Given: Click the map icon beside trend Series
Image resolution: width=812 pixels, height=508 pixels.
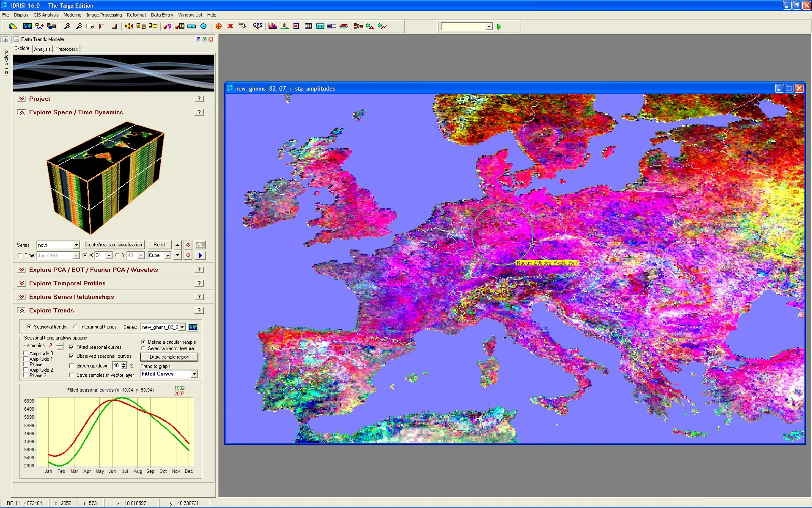Looking at the screenshot, I should [193, 327].
